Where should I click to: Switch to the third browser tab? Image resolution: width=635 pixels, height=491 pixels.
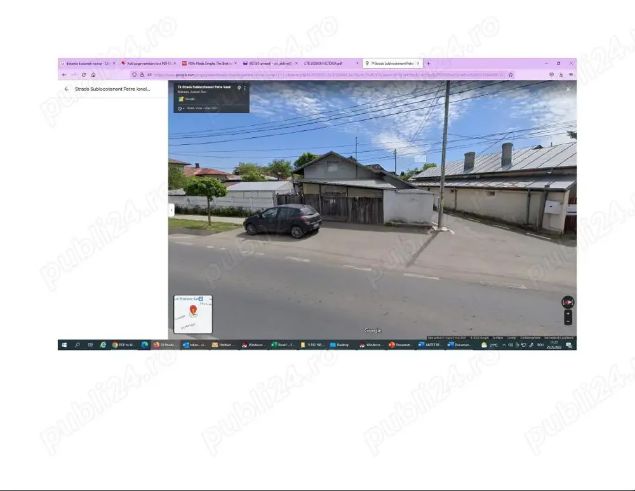pyautogui.click(x=209, y=64)
